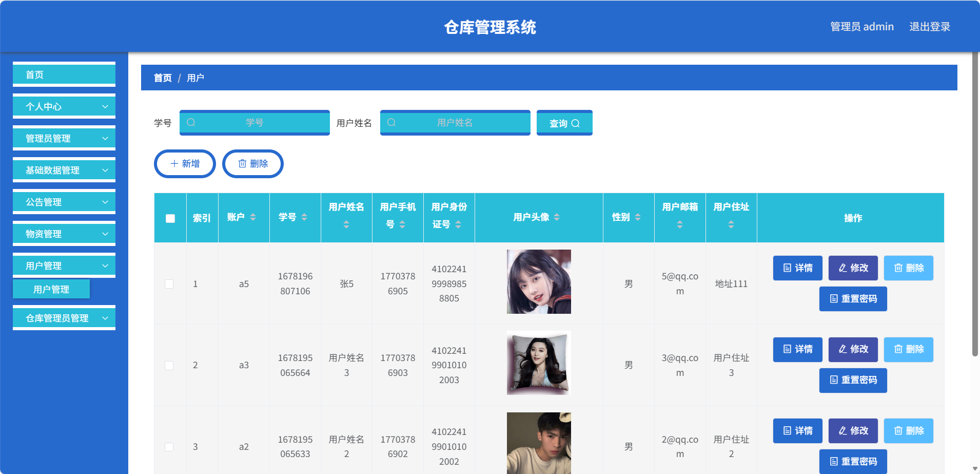980x474 pixels.
Task: Open the avatar photo of user a5
Action: 539,281
